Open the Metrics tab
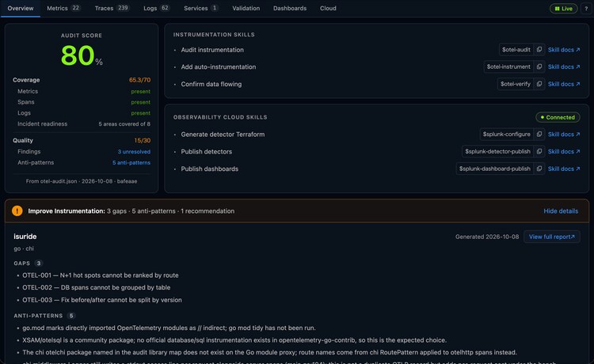594x364 pixels. click(x=63, y=8)
